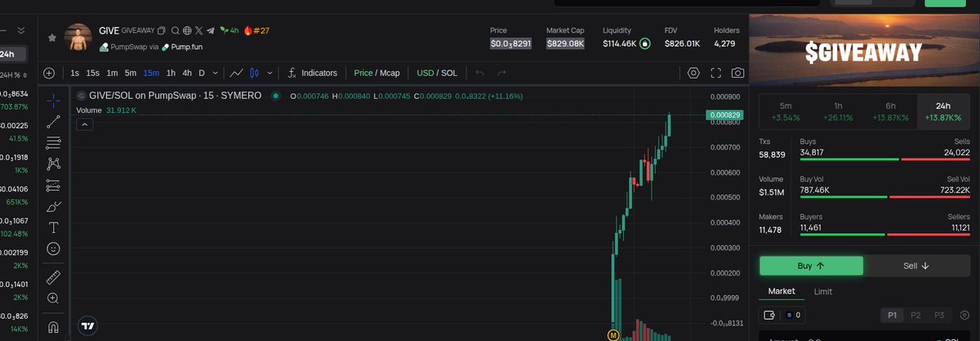The width and height of the screenshot is (980, 341).
Task: Switch to the Sell order side
Action: pyautogui.click(x=915, y=266)
